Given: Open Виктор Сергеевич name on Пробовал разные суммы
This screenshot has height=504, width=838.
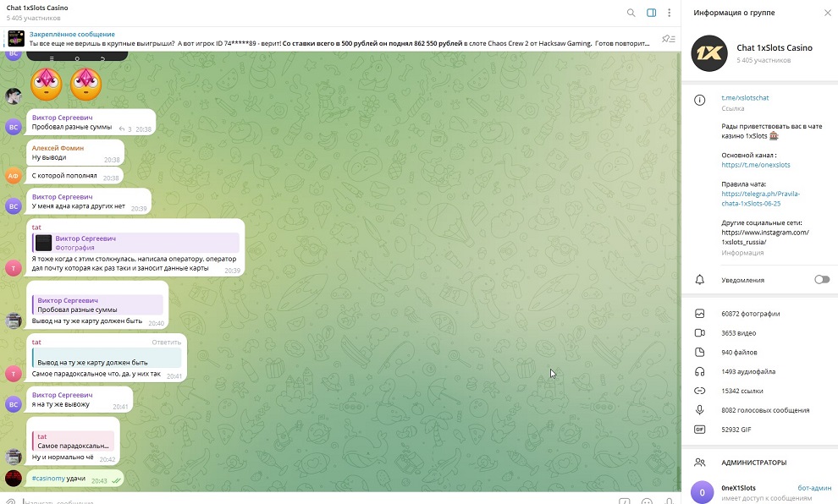Looking at the screenshot, I should [x=62, y=118].
